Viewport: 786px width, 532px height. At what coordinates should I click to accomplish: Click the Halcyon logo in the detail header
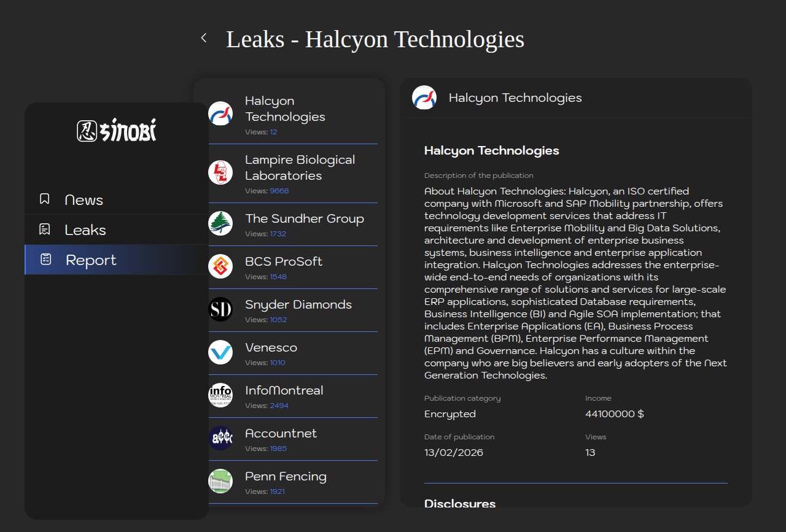pos(424,98)
